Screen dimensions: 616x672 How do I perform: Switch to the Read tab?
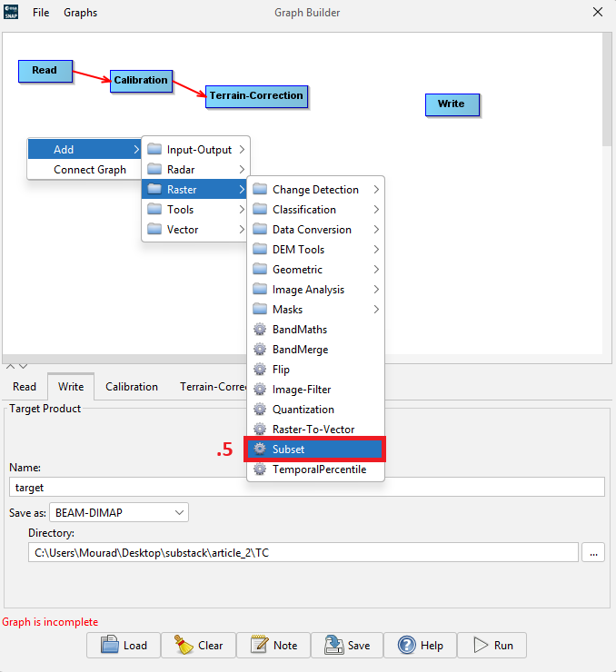25,387
